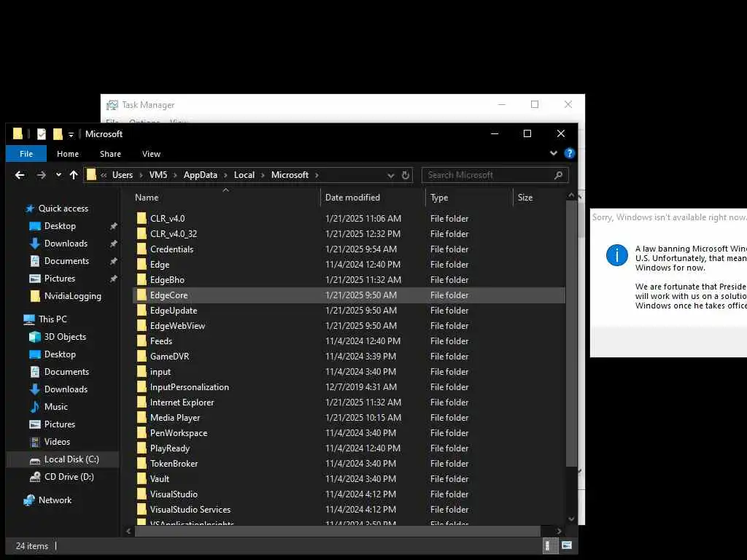747x560 pixels.
Task: Select the Media Player folder icon
Action: pos(142,418)
